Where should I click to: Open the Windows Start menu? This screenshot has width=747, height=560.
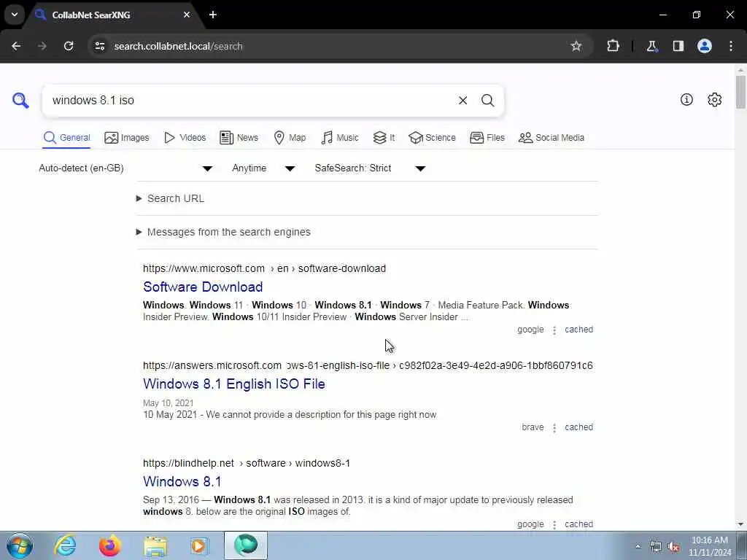pos(20,545)
